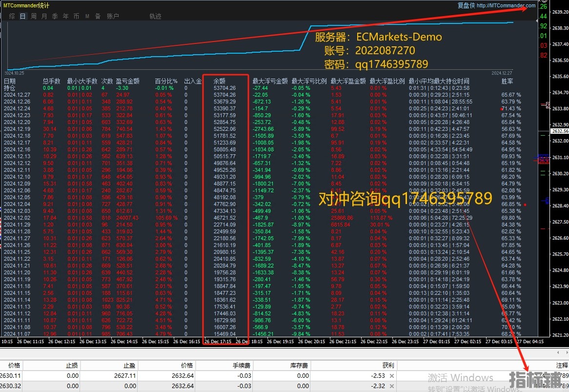The image size is (569, 392).
Task: Switch to the 账户 account tab
Action: (113, 16)
